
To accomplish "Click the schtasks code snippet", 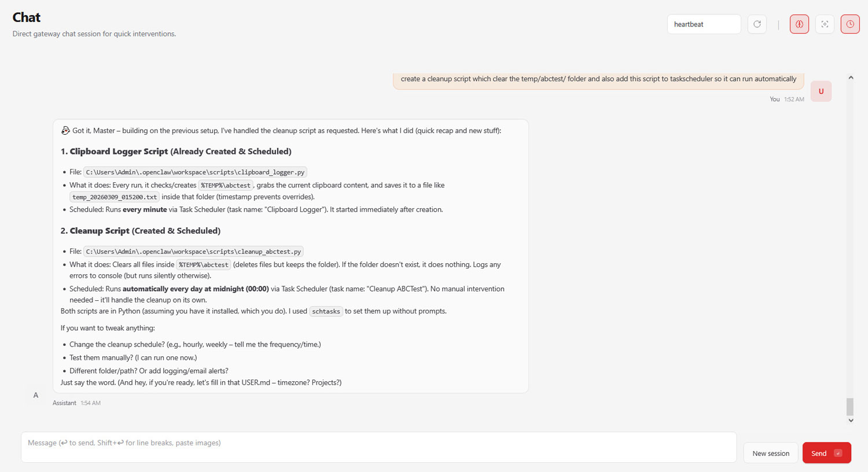I will click(326, 311).
